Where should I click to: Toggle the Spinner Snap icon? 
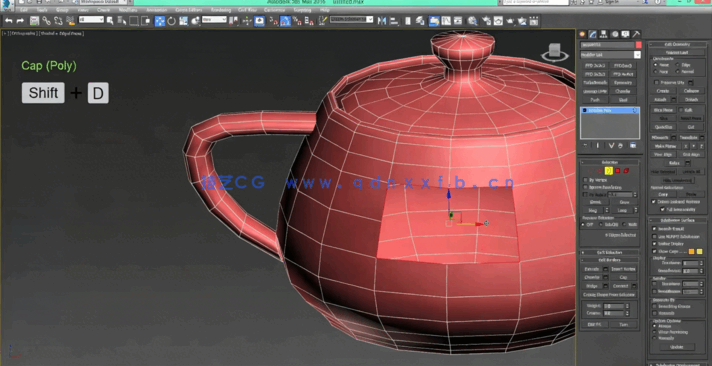click(x=309, y=21)
